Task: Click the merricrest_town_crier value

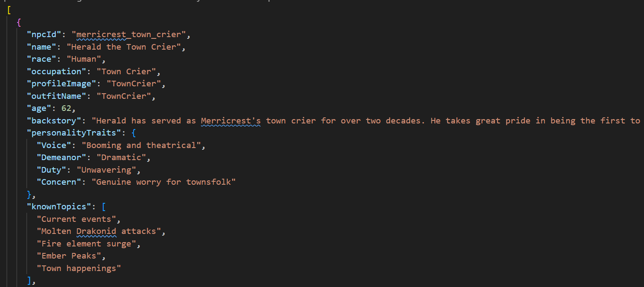Action: [131, 34]
